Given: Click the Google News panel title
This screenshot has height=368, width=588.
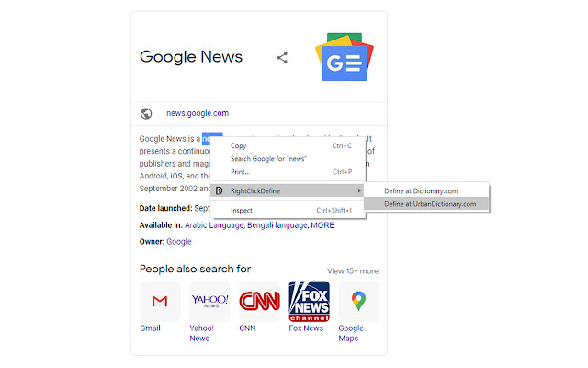Looking at the screenshot, I should click(x=191, y=57).
